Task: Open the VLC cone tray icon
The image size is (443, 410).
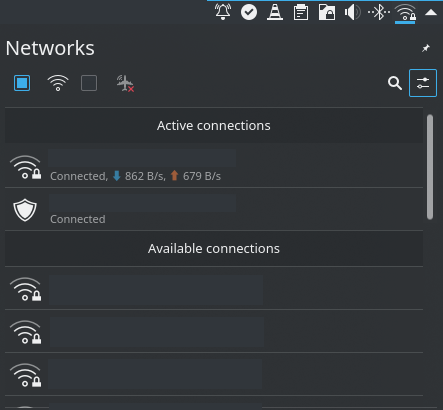Action: click(x=275, y=12)
